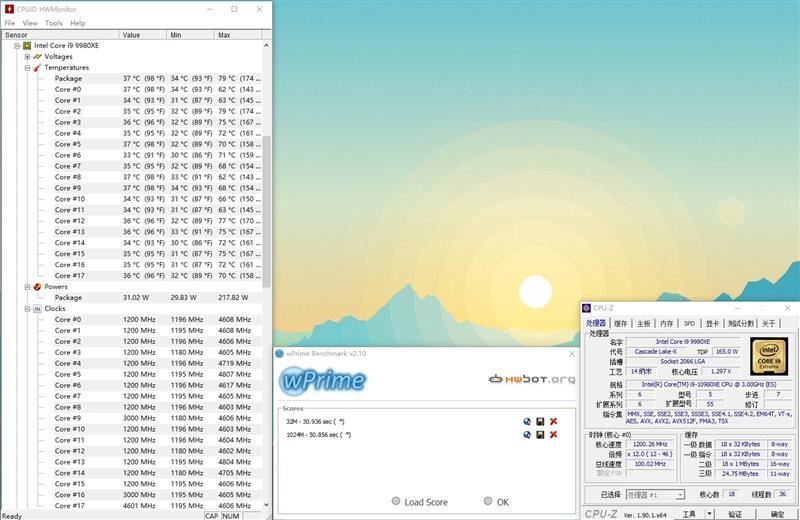Screen dimensions: 800x520
Task: Click HWMonitor scrollbar down arrow
Action: [x=266, y=505]
